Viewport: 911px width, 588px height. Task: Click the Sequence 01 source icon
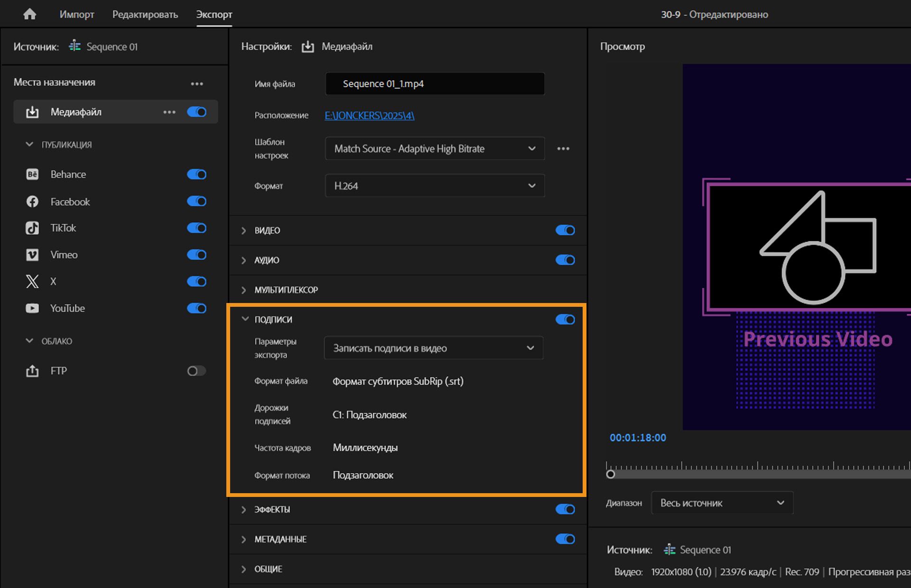coord(74,46)
